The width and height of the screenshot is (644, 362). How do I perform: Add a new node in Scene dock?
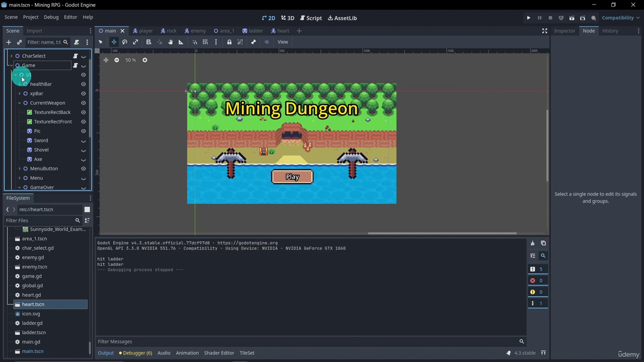click(x=9, y=42)
